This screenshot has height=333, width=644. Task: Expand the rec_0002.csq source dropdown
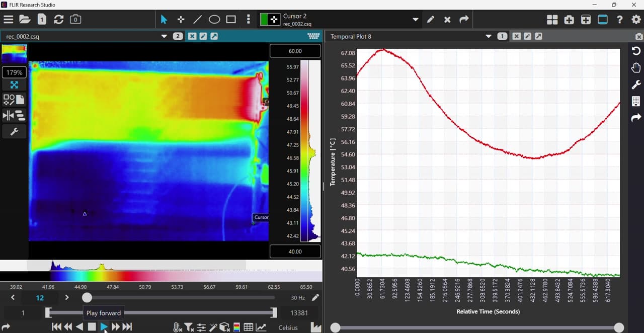tap(164, 36)
